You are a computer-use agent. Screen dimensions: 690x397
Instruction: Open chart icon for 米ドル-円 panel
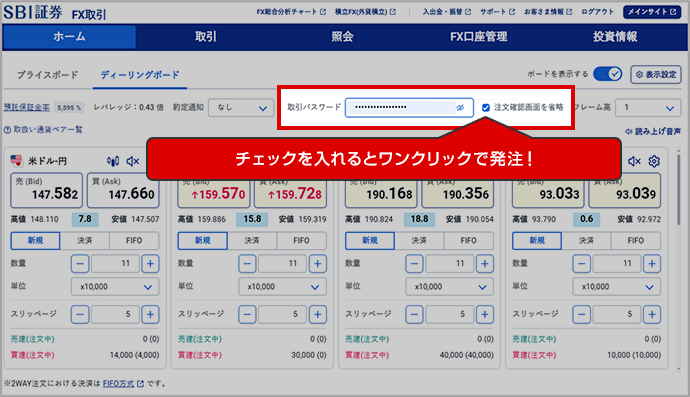point(113,161)
